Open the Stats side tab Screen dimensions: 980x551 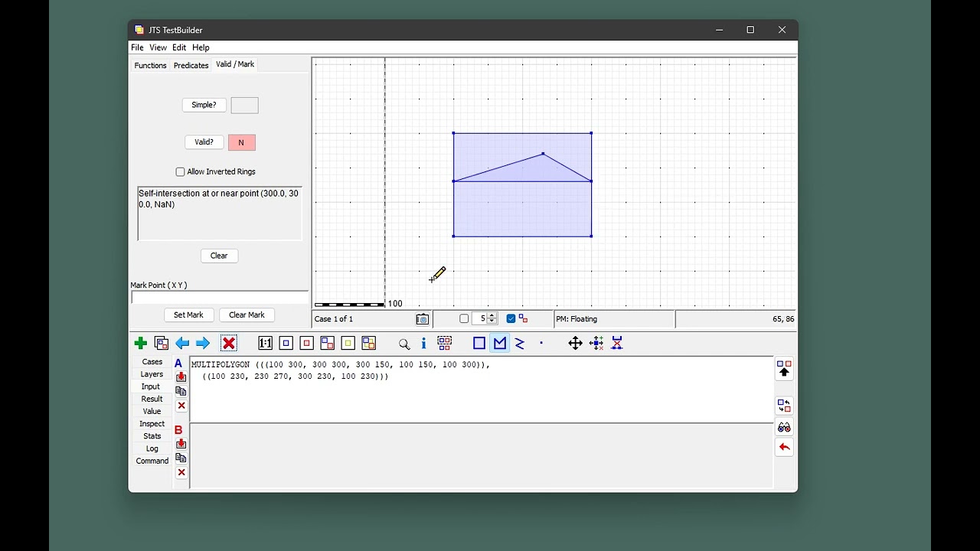coord(152,436)
